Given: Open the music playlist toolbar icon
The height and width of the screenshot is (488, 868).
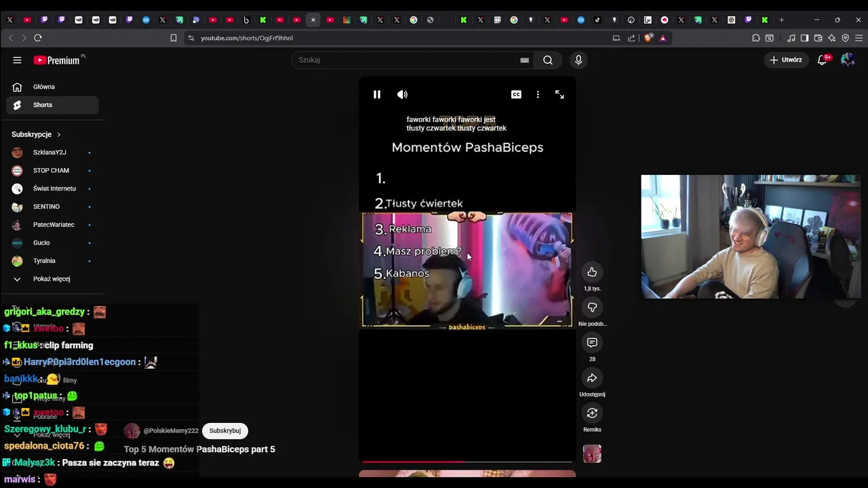Looking at the screenshot, I should (791, 38).
